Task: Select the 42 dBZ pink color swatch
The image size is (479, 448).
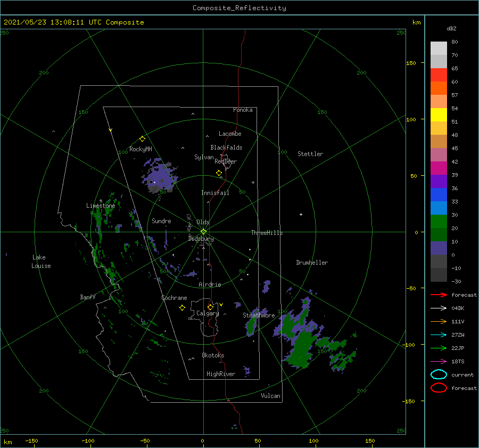Action: pos(439,154)
